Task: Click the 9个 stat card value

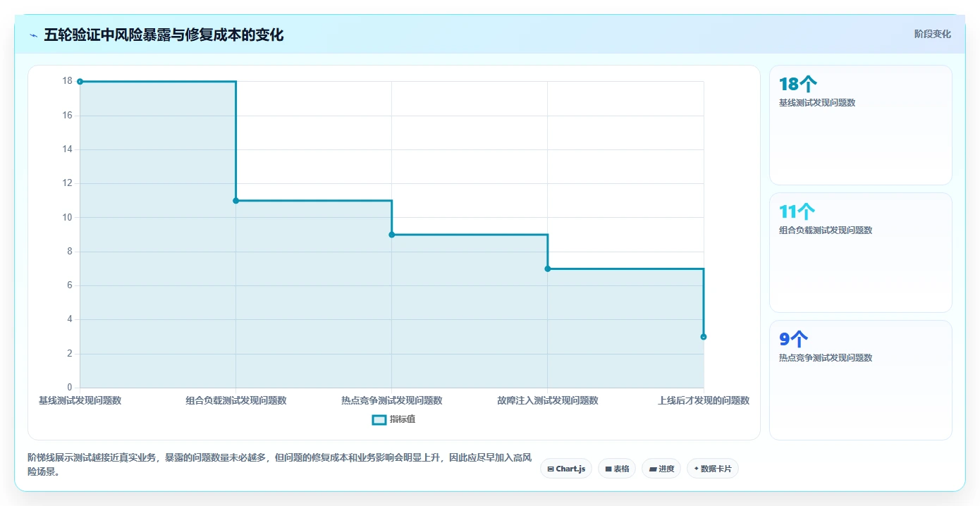Action: (x=793, y=339)
